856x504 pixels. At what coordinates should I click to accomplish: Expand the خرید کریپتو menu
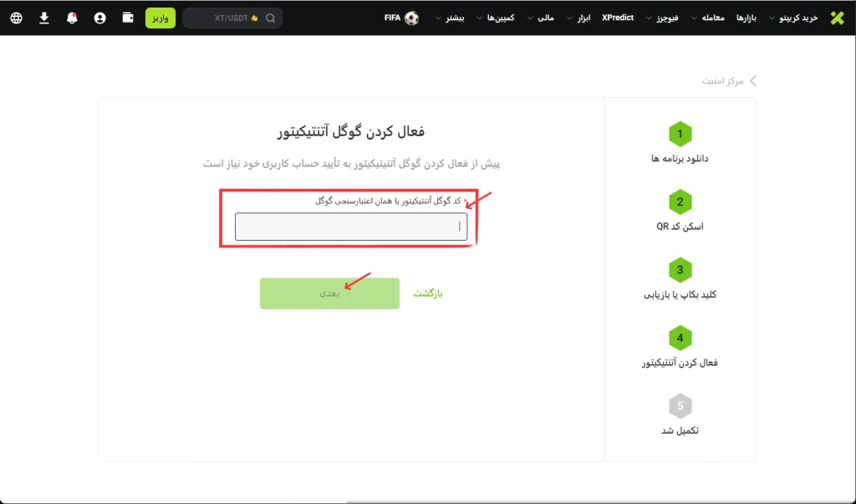point(793,18)
